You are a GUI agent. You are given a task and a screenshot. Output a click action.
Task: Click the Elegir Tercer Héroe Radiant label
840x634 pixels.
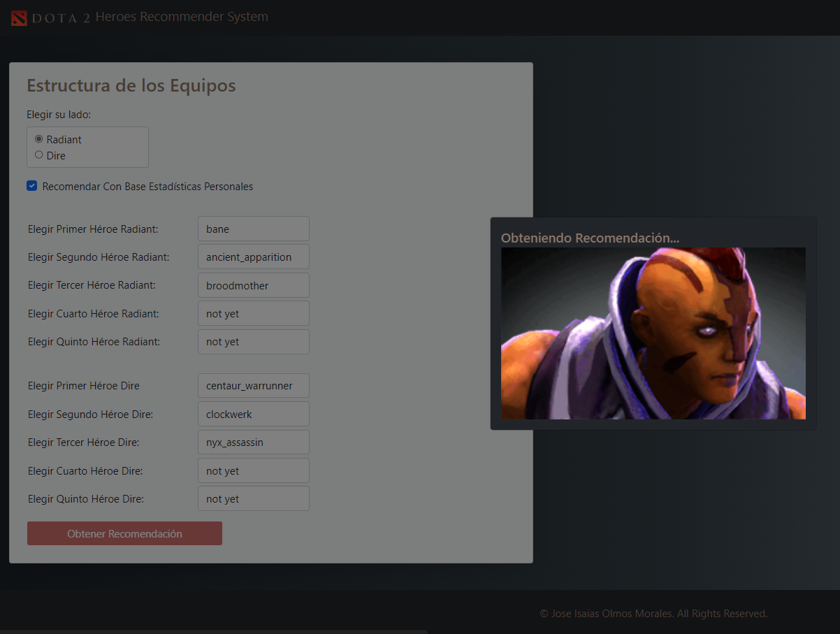pos(92,285)
